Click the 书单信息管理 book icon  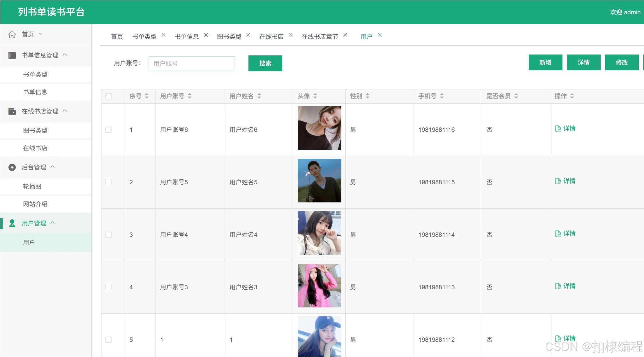(12, 55)
